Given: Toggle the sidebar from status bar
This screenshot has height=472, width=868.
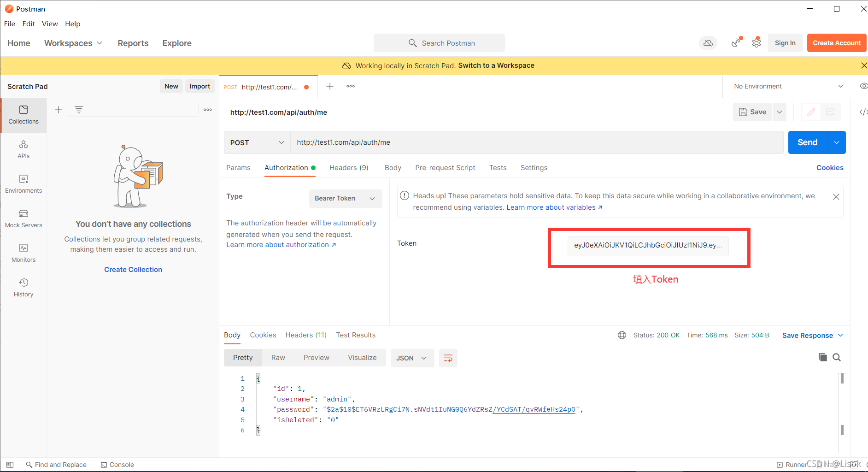Looking at the screenshot, I should 10,465.
